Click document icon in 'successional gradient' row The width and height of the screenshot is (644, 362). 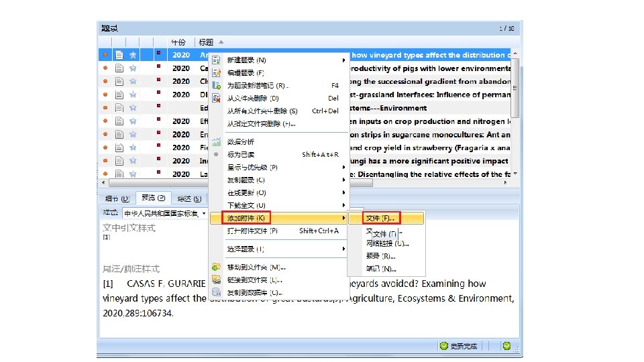[119, 81]
